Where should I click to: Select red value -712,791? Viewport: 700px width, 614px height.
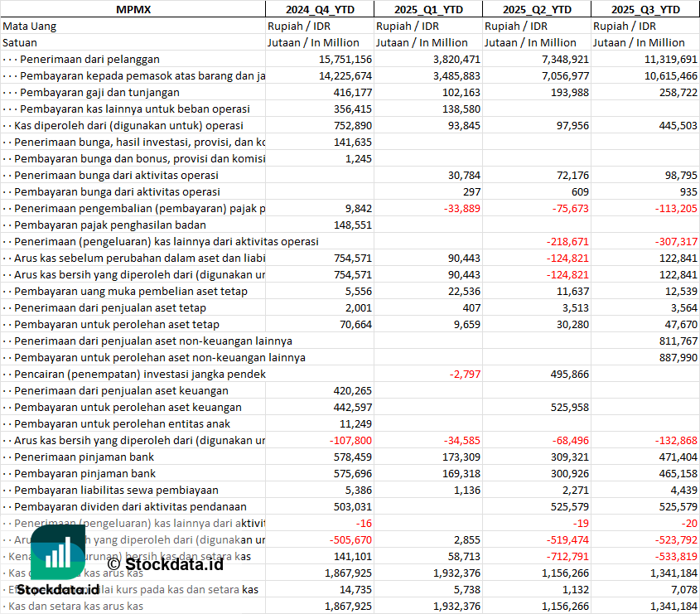tap(567, 556)
